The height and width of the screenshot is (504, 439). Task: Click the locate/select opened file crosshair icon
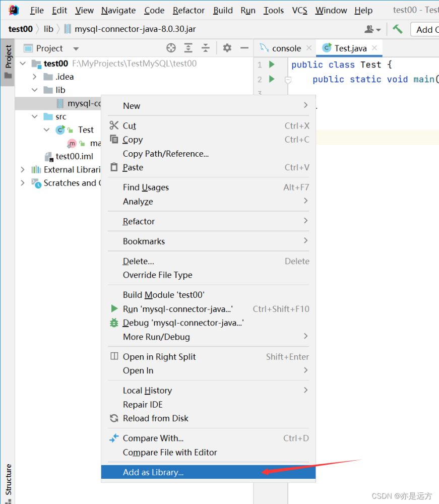click(x=171, y=48)
